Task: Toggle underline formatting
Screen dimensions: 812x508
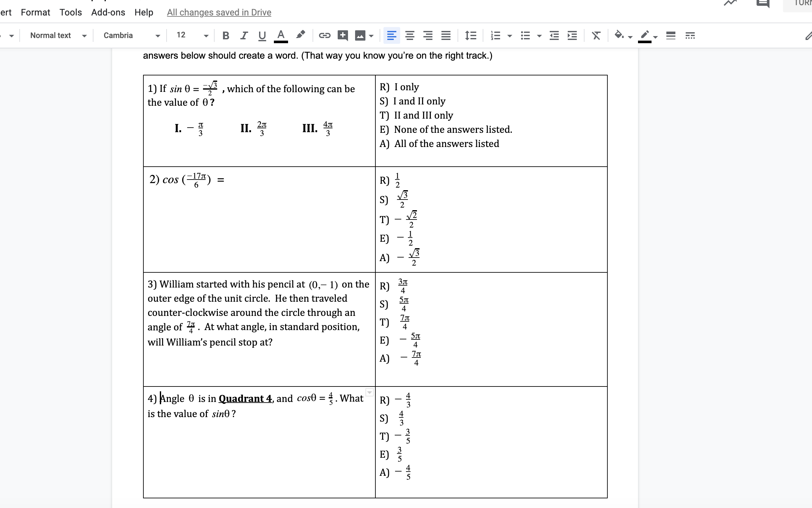Action: [262, 35]
